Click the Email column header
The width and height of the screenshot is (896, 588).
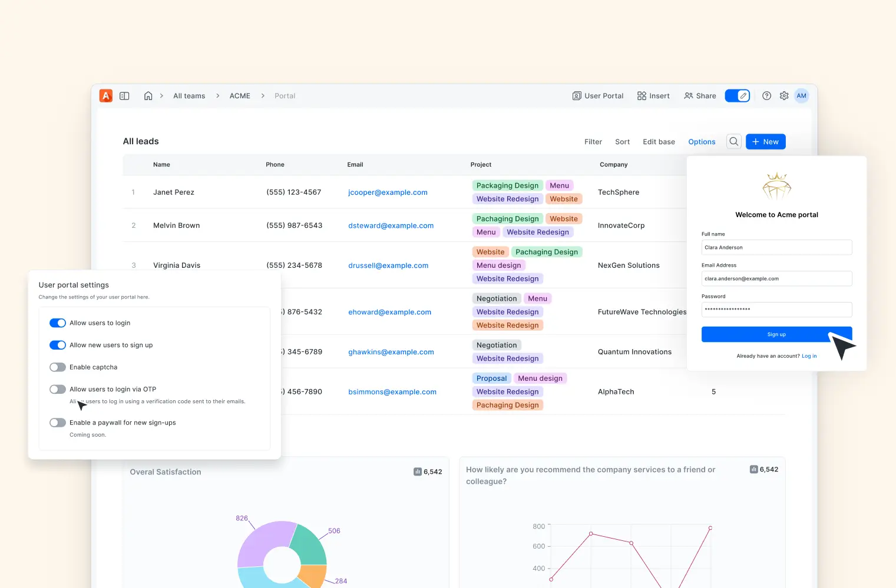(355, 165)
